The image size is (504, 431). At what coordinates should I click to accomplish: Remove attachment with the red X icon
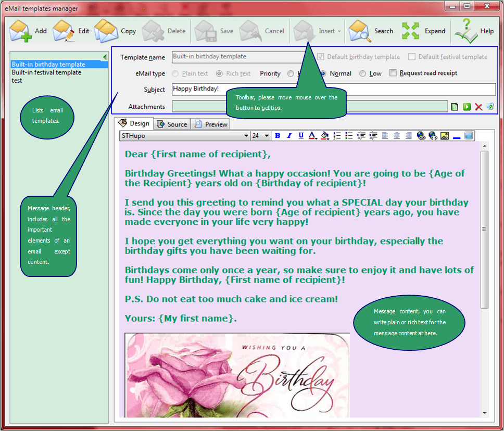[x=478, y=107]
